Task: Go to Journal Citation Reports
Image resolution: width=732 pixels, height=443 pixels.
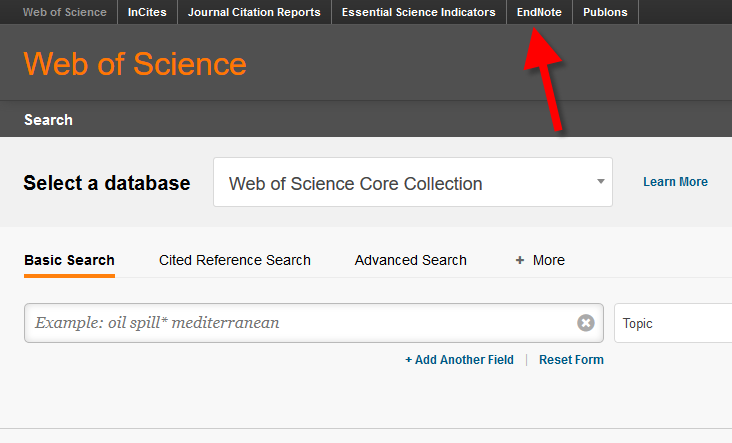Action: 254,12
